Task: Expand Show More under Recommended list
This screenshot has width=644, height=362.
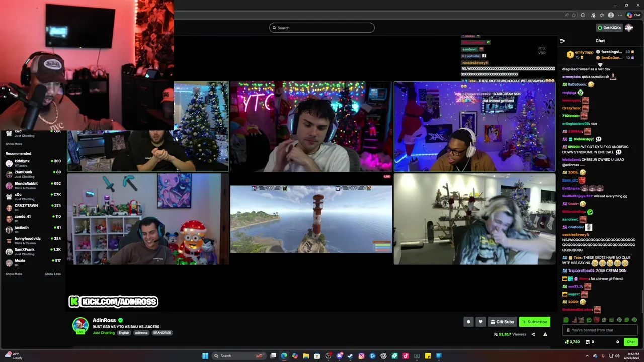Action: [x=14, y=274]
